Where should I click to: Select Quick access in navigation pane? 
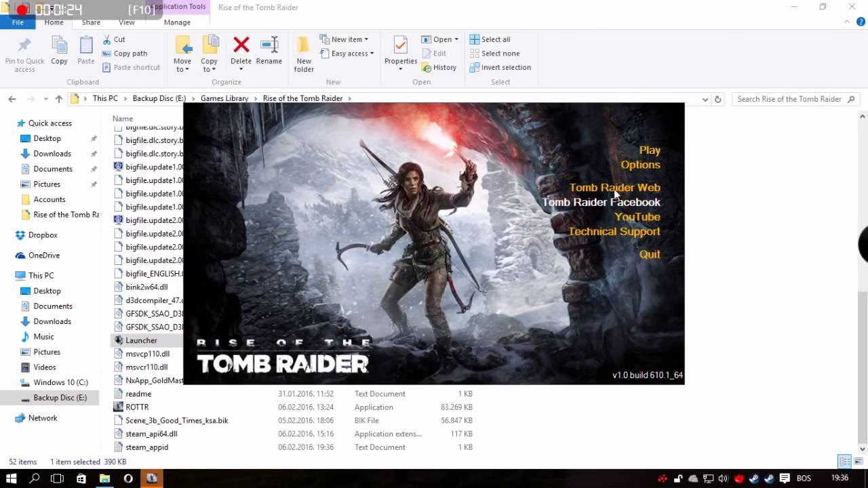50,123
